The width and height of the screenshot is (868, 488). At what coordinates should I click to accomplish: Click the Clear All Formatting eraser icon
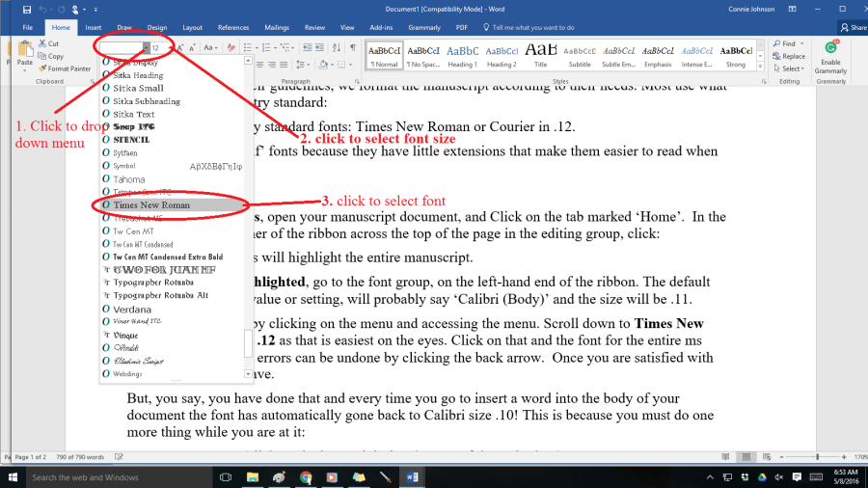click(231, 47)
